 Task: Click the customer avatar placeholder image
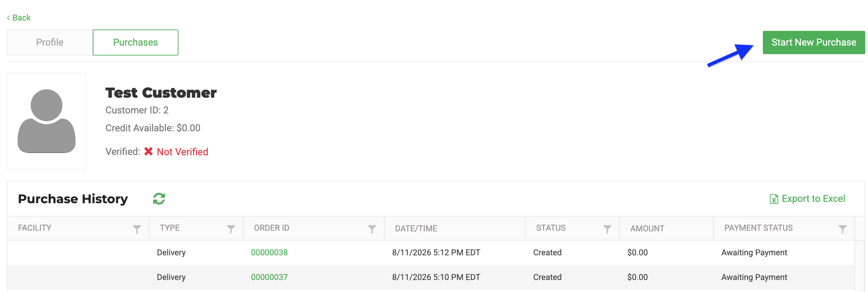tap(47, 121)
